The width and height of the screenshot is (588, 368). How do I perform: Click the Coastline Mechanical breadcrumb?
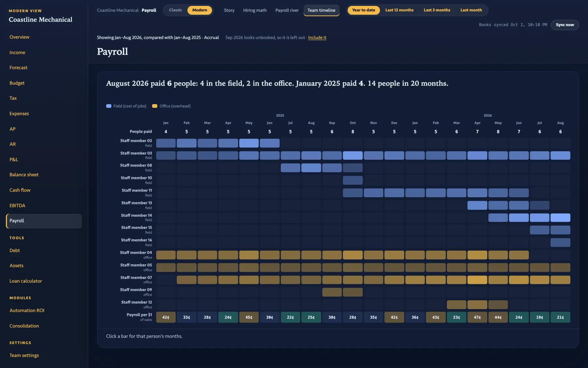coord(118,10)
